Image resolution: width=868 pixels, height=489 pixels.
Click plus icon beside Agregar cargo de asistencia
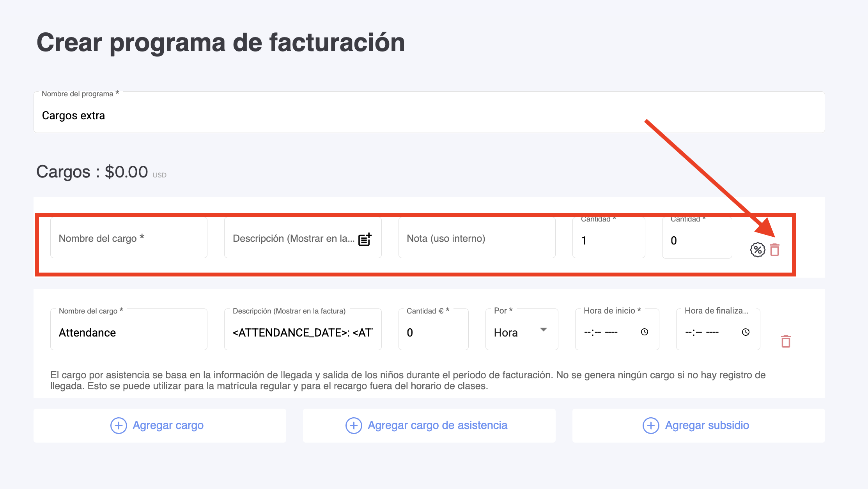(x=354, y=425)
